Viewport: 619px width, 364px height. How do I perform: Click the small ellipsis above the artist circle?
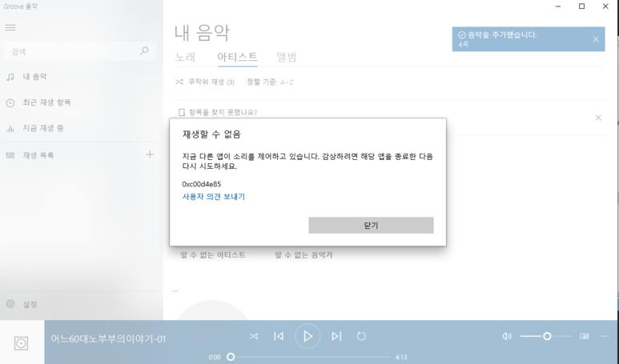[x=175, y=291]
